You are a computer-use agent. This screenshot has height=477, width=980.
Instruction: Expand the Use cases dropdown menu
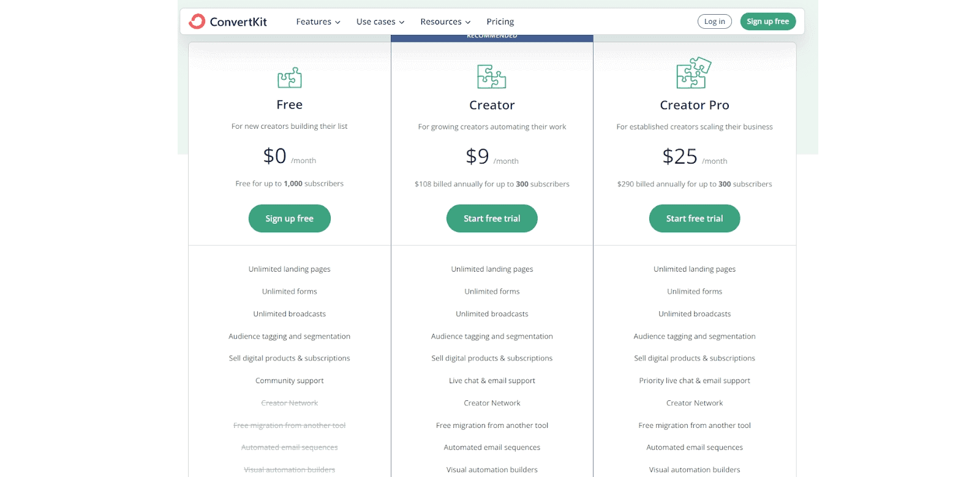pos(380,21)
